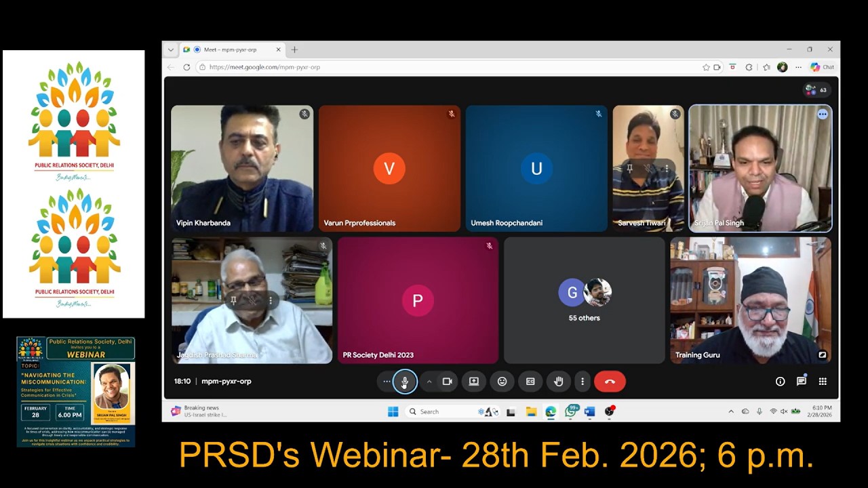Open Microsoft Word from the taskbar

589,411
